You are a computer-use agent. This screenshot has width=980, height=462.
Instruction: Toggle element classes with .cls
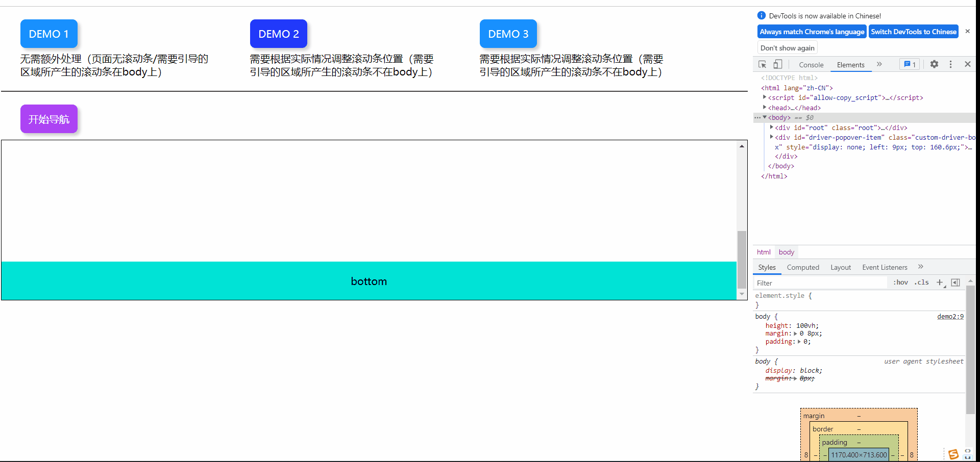click(x=921, y=283)
